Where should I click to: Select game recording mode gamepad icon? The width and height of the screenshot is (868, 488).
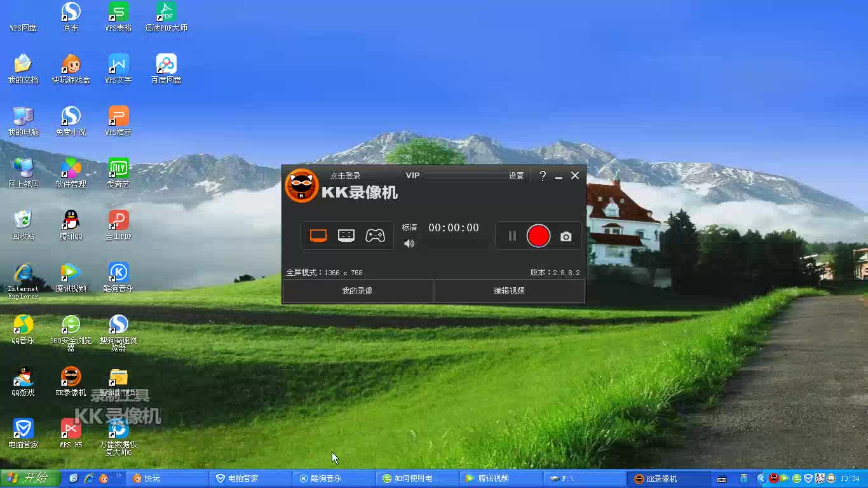tap(375, 236)
